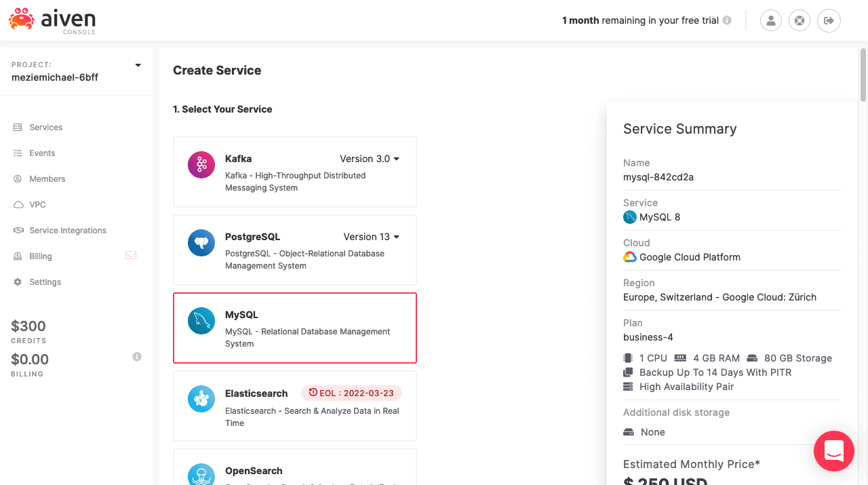Image resolution: width=868 pixels, height=485 pixels.
Task: Select the Elasticsearch service card
Action: pos(294,406)
